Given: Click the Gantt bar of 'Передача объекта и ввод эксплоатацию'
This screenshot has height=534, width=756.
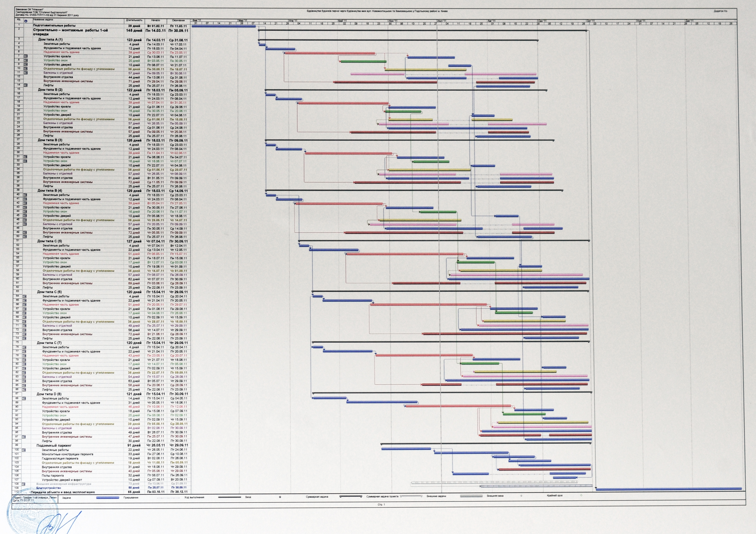Looking at the screenshot, I should pyautogui.click(x=669, y=489).
